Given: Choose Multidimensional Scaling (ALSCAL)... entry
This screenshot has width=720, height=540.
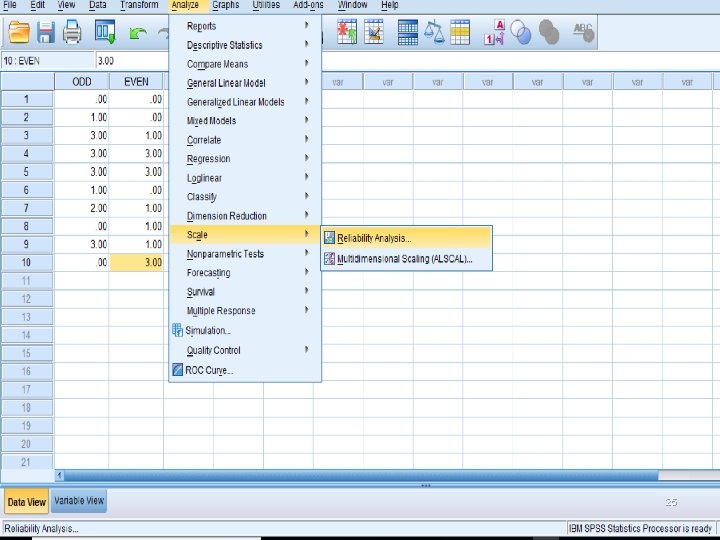Looking at the screenshot, I should pyautogui.click(x=406, y=259).
